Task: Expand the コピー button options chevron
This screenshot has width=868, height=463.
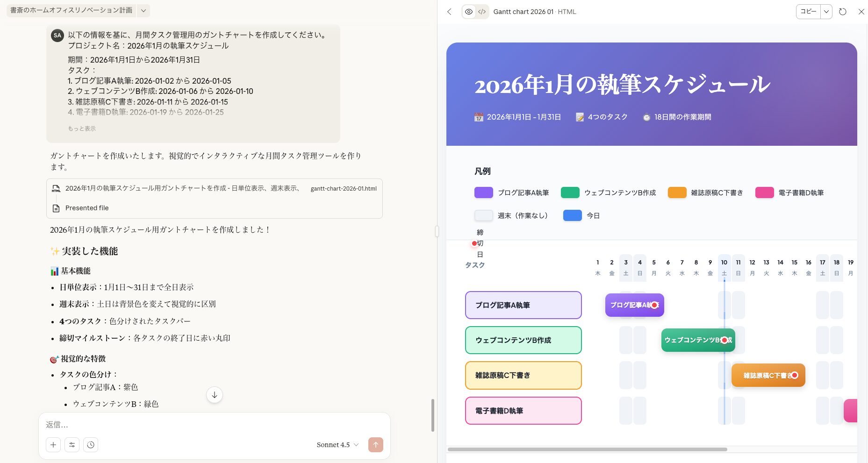Action: click(x=826, y=12)
